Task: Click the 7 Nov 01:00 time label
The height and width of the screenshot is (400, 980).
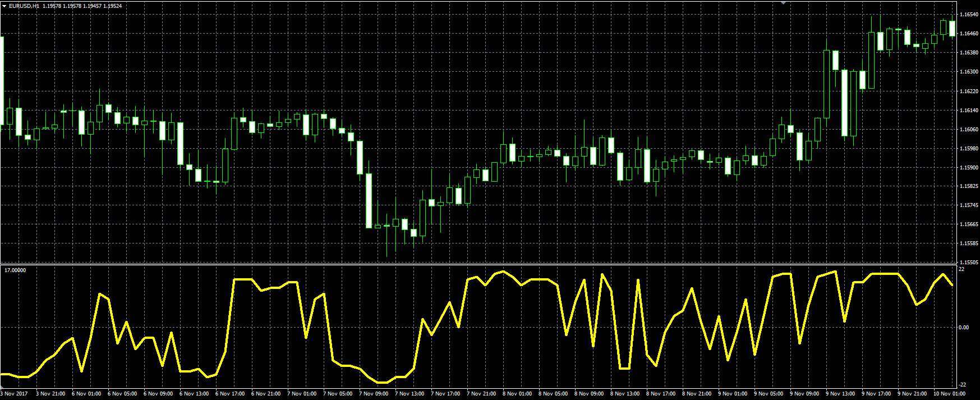Action: [x=302, y=394]
